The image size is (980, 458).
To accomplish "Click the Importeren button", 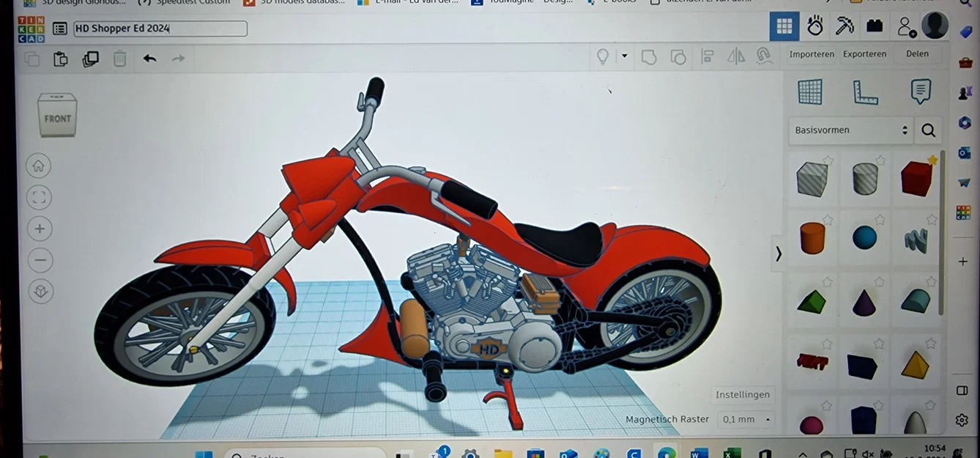I will tap(812, 53).
